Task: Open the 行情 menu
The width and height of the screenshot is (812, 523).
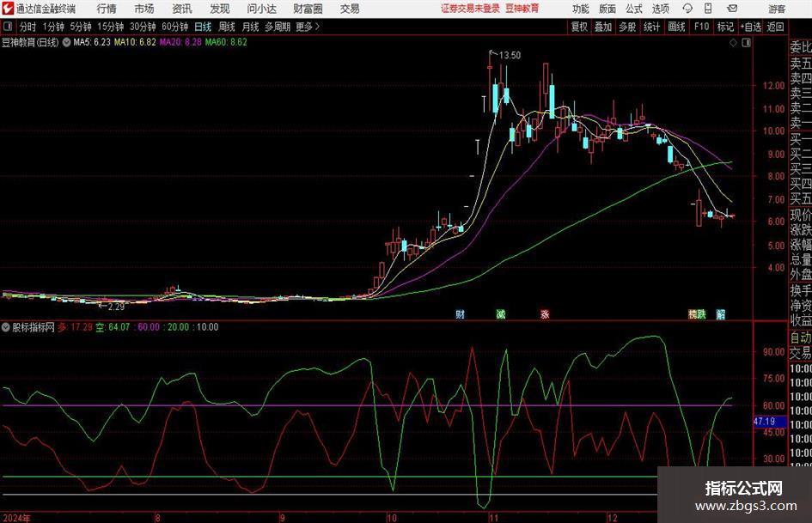Action: [x=107, y=9]
